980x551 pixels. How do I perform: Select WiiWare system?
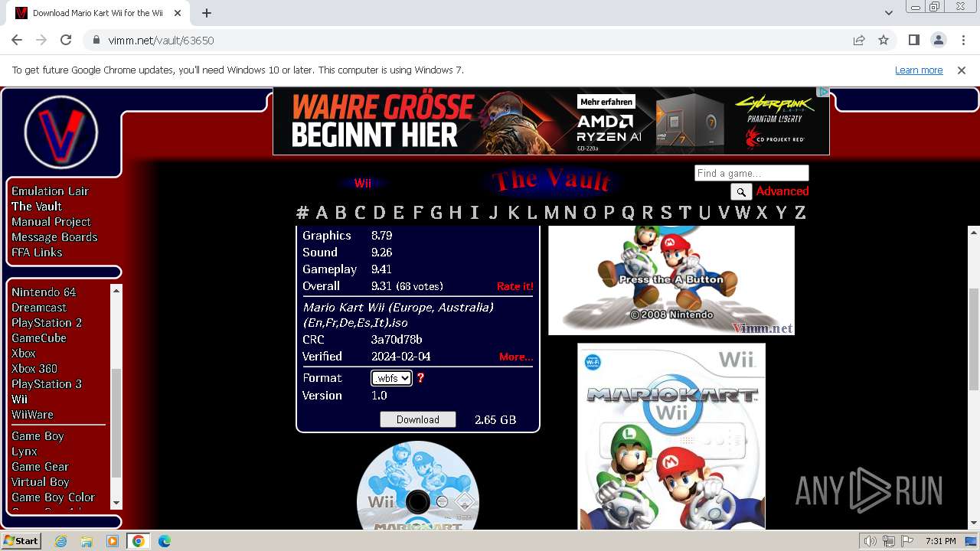(x=32, y=415)
